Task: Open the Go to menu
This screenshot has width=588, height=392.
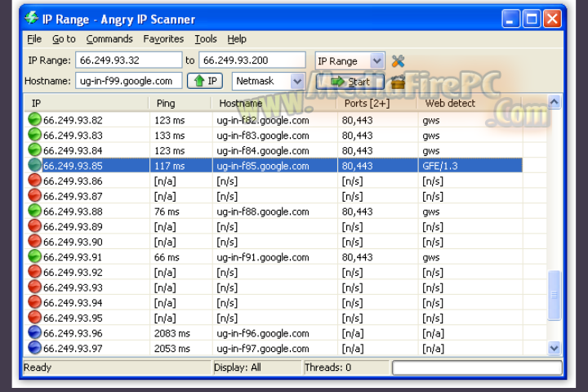Action: [x=64, y=39]
